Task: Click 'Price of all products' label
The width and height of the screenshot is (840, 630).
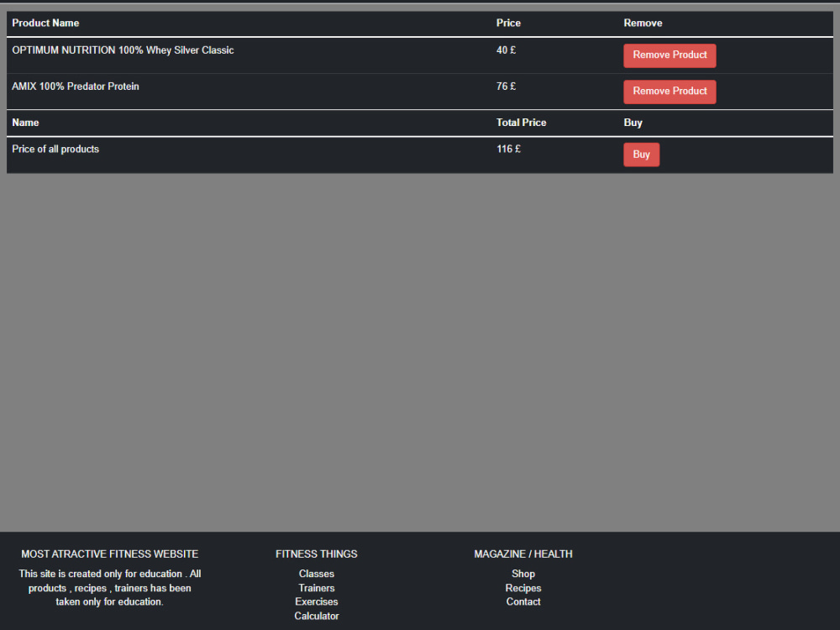Action: coord(55,149)
